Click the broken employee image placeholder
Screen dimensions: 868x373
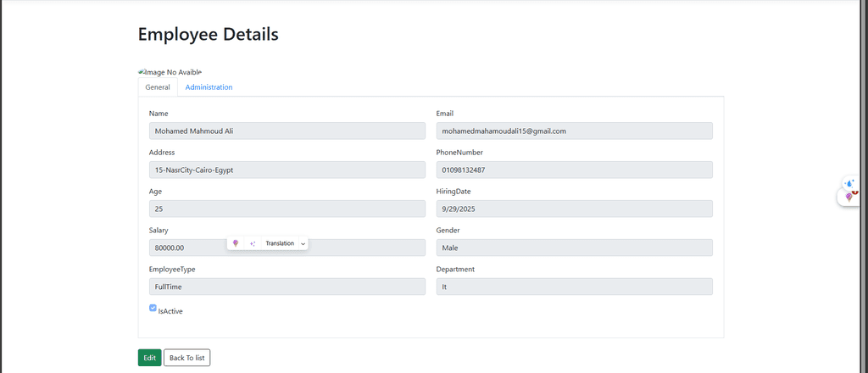tap(170, 72)
